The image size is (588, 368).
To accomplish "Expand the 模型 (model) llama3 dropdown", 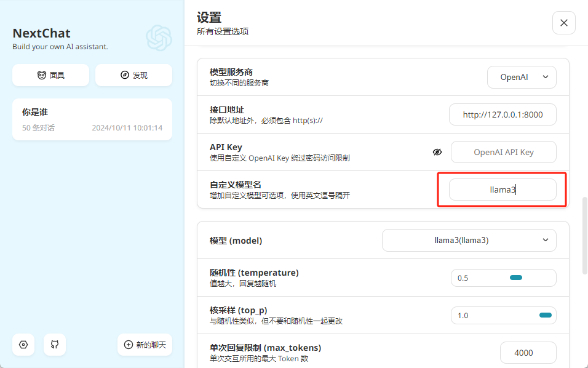I will point(469,241).
